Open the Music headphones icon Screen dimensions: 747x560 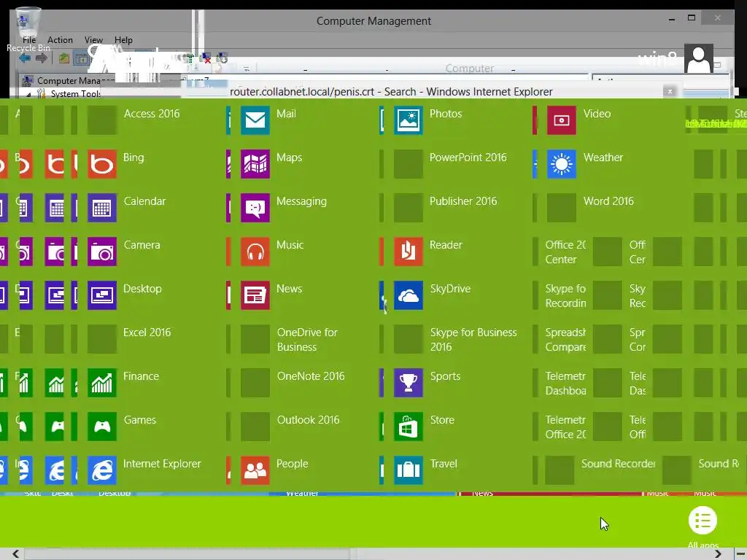point(255,252)
